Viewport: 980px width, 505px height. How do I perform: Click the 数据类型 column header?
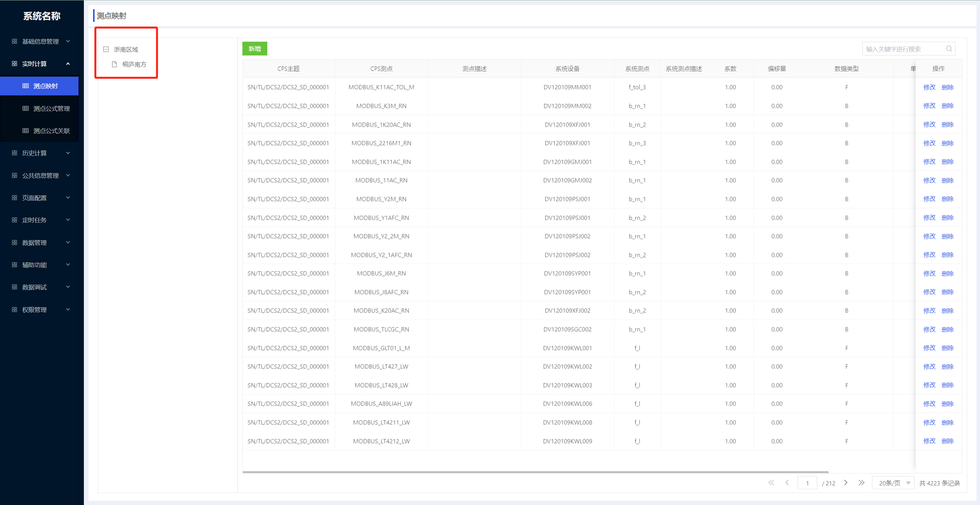[x=847, y=69]
